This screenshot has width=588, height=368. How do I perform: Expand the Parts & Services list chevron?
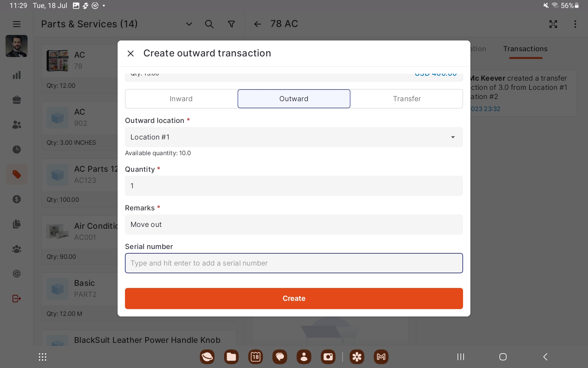189,24
